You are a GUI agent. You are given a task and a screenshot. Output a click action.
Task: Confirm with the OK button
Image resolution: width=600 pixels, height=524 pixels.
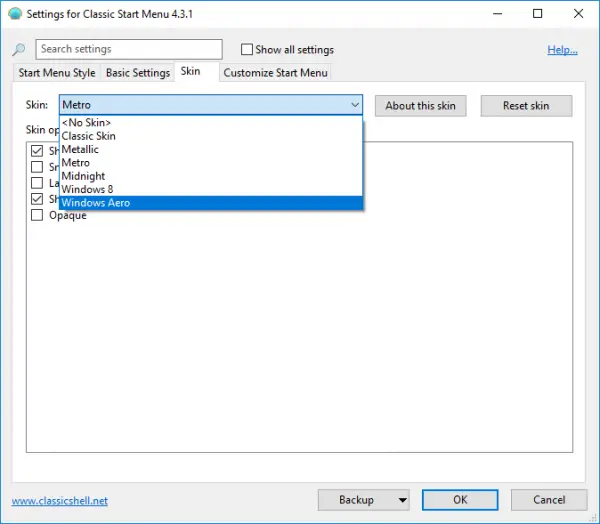[460, 500]
